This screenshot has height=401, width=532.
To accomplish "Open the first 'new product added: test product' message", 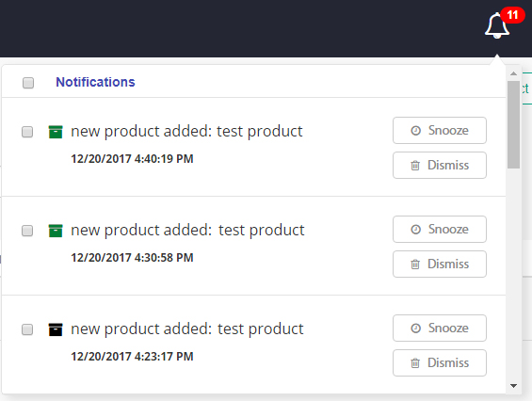I will (186, 132).
